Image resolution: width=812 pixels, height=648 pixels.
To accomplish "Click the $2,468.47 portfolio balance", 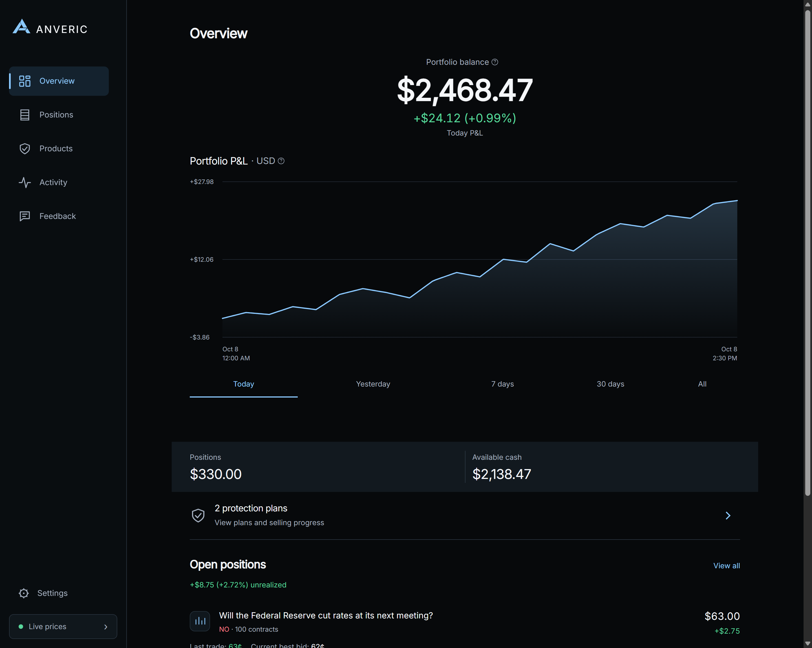I will (x=465, y=91).
